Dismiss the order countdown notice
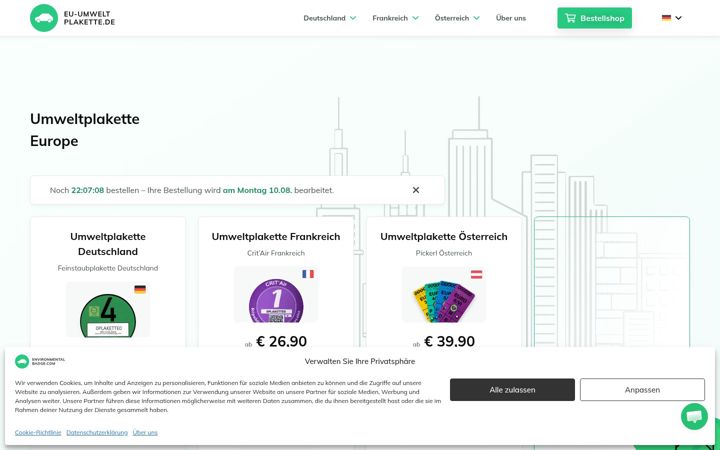 [x=416, y=190]
